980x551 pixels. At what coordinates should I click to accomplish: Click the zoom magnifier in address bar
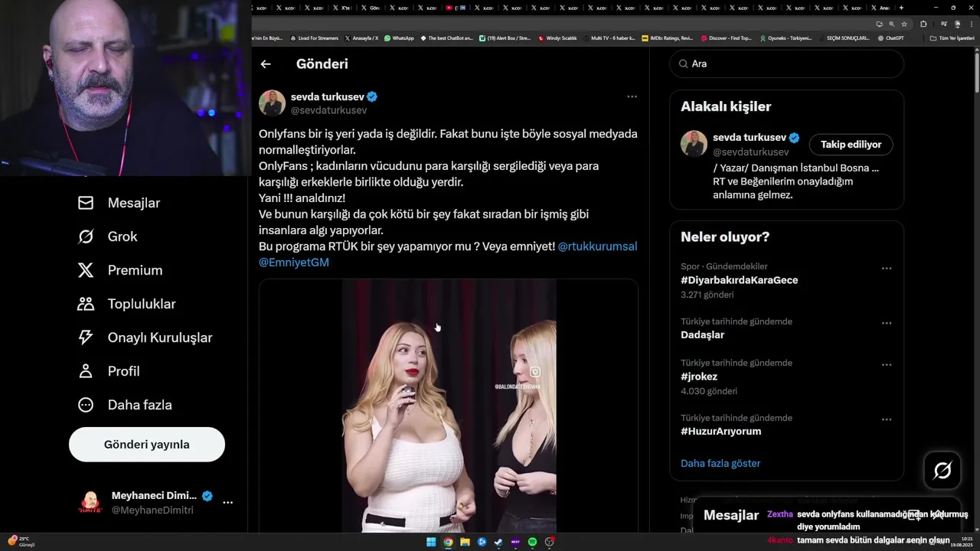[x=891, y=24]
